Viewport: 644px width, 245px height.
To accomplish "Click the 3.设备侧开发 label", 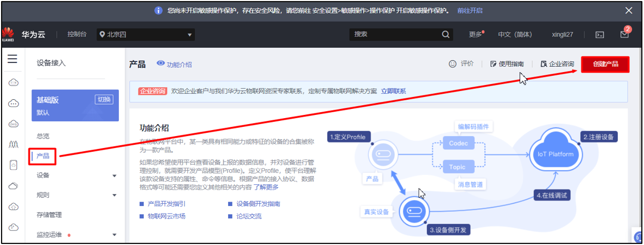I will click(449, 230).
